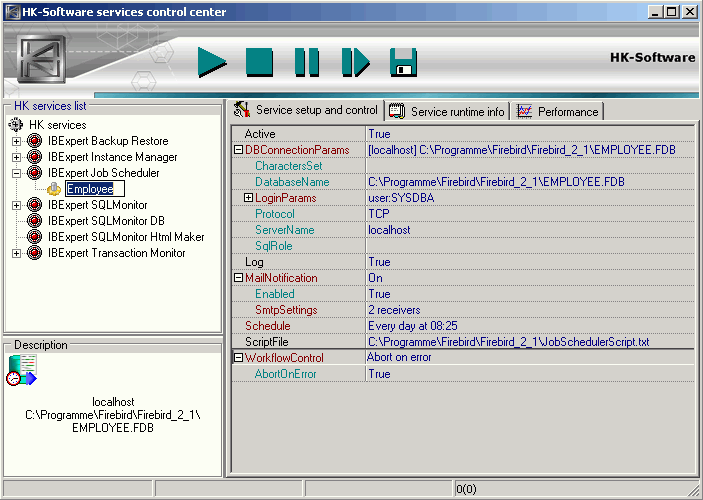Click the IBExpert Instance Manager status icon
Viewport: 703px width, 500px height.
[35, 157]
